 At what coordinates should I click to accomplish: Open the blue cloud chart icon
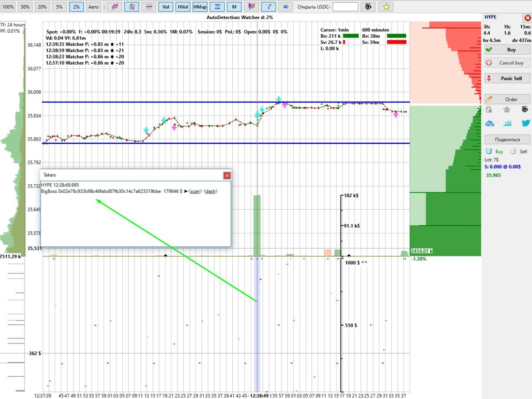click(490, 123)
